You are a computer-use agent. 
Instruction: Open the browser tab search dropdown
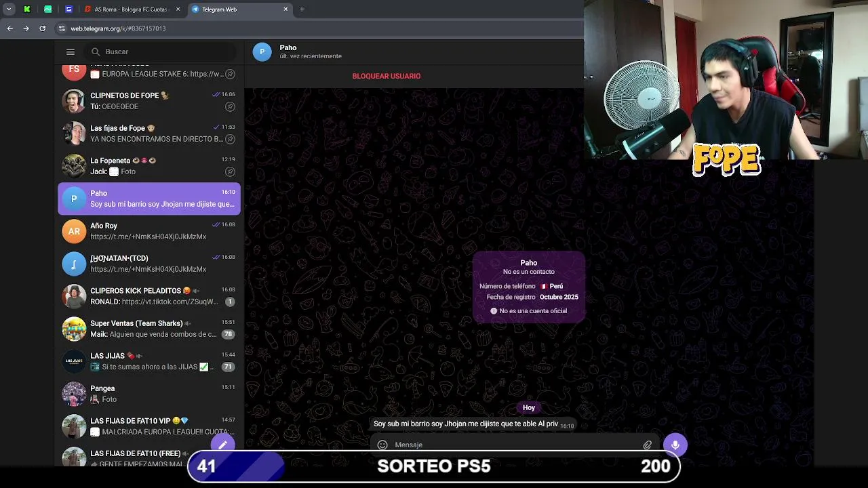point(9,9)
